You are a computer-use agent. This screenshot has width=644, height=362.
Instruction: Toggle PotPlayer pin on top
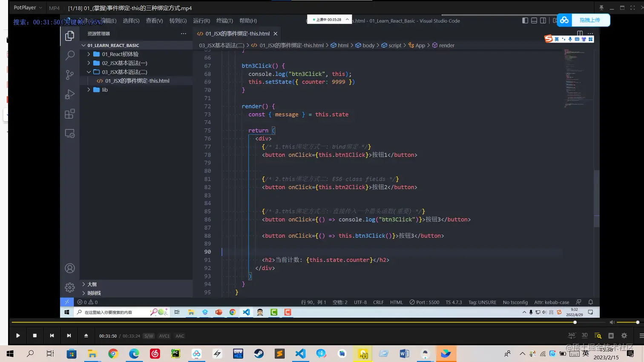click(601, 8)
